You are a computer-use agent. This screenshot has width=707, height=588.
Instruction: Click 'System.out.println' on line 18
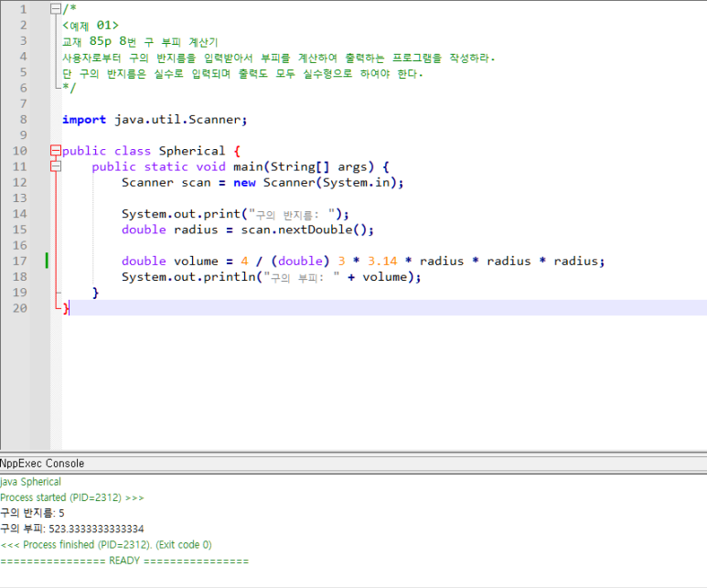(188, 277)
